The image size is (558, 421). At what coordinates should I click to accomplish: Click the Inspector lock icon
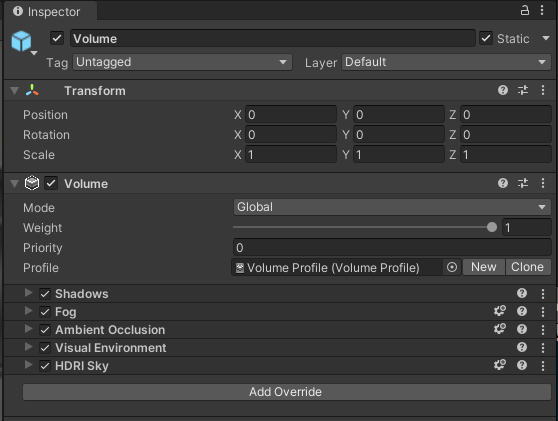pos(525,10)
